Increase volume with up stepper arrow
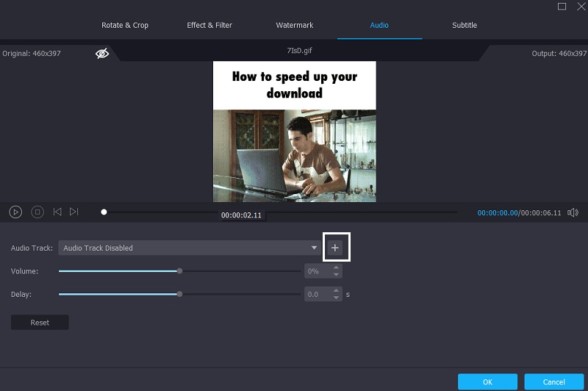This screenshot has width=588, height=391. click(337, 268)
